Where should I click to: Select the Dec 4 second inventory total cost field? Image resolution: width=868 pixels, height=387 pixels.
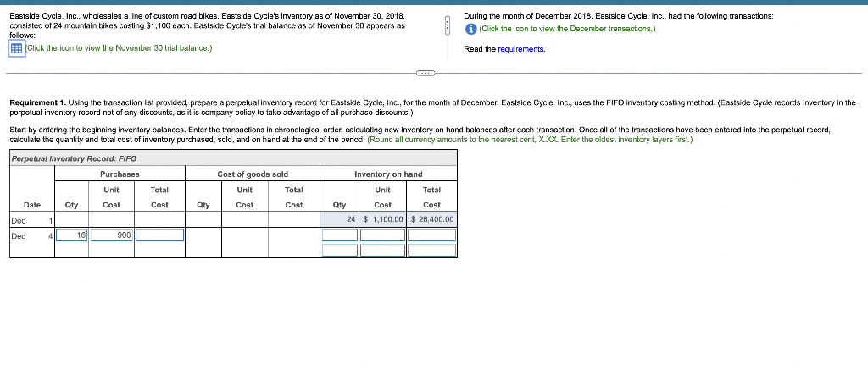(431, 251)
